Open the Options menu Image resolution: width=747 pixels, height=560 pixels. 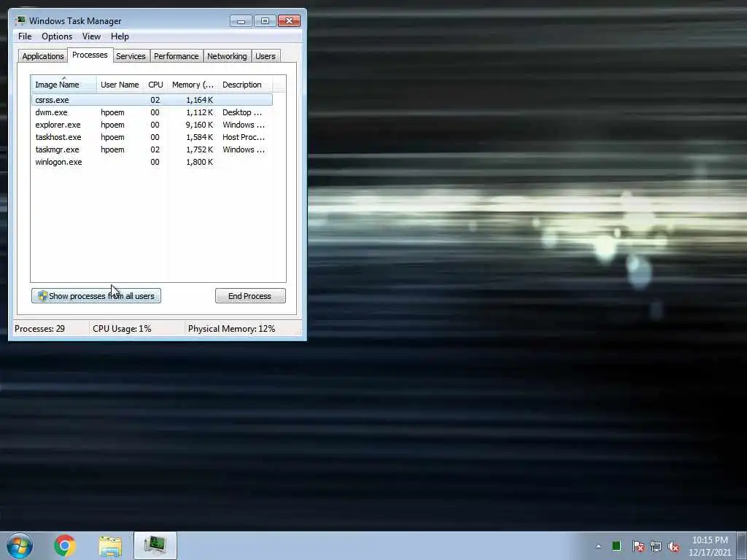tap(57, 36)
